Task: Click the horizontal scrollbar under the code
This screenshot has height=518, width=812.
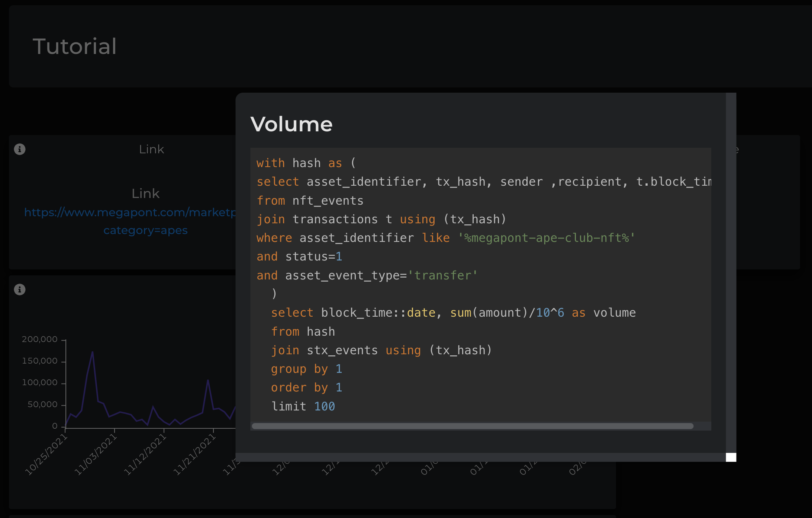Action: [472, 426]
